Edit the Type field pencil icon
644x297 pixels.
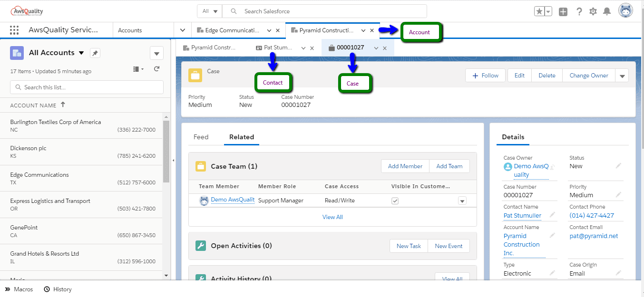point(552,273)
